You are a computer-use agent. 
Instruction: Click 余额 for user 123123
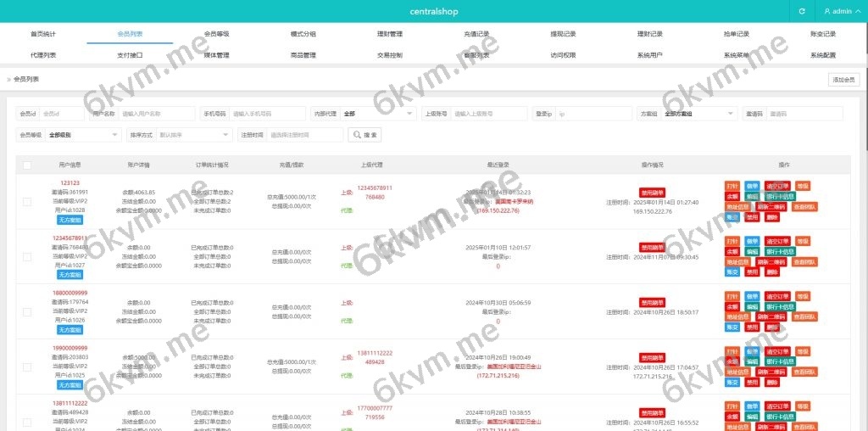tap(732, 197)
